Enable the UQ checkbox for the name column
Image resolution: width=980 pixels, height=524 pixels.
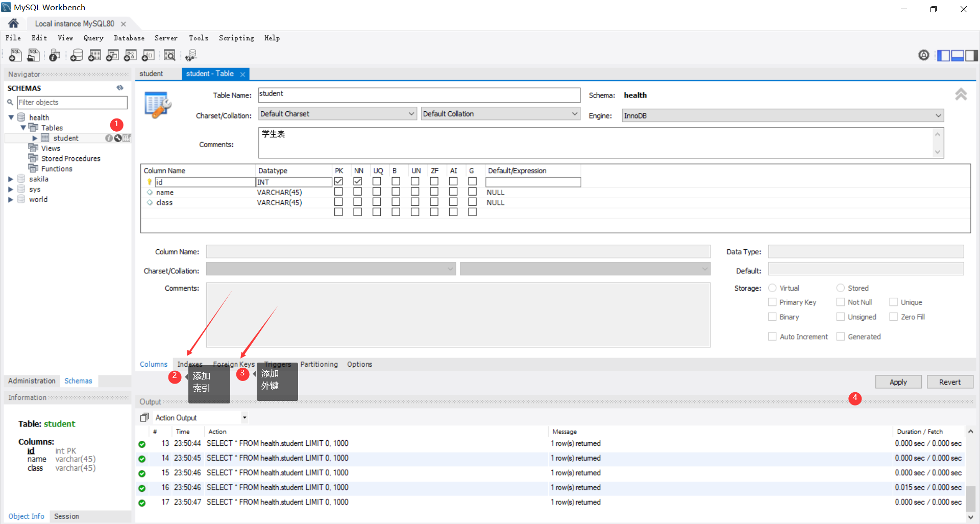(x=377, y=191)
